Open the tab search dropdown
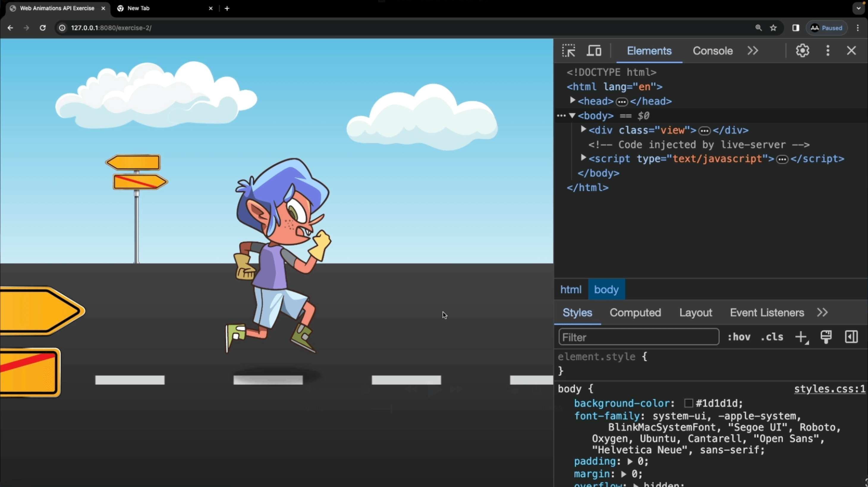The image size is (868, 487). 858,8
